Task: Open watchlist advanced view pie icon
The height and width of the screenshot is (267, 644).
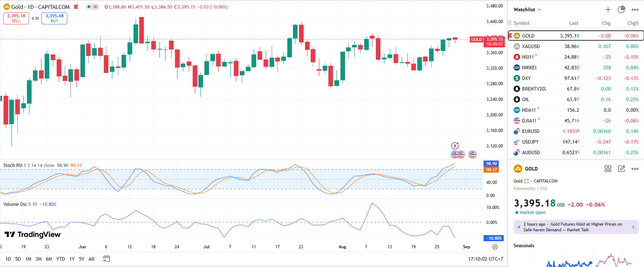Action: tap(621, 10)
